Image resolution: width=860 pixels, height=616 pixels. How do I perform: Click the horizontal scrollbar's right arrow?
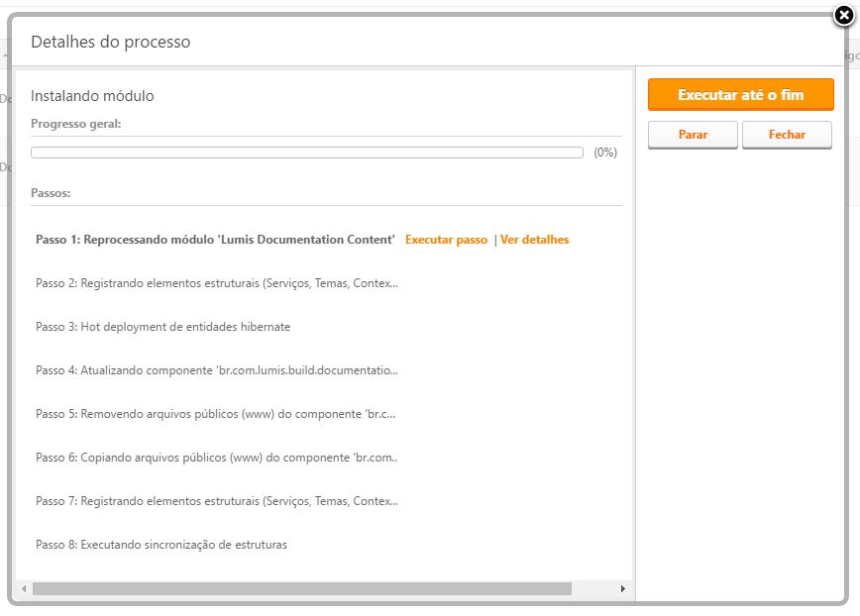[622, 588]
